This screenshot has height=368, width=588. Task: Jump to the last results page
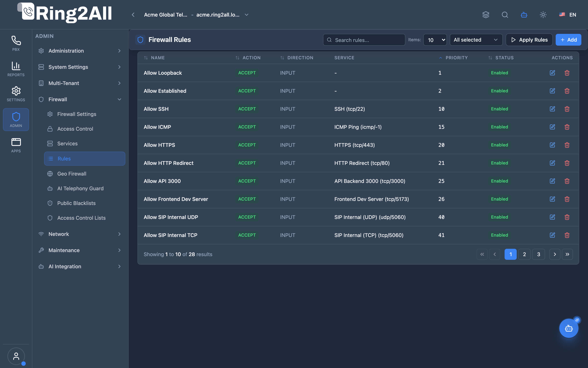pos(567,254)
